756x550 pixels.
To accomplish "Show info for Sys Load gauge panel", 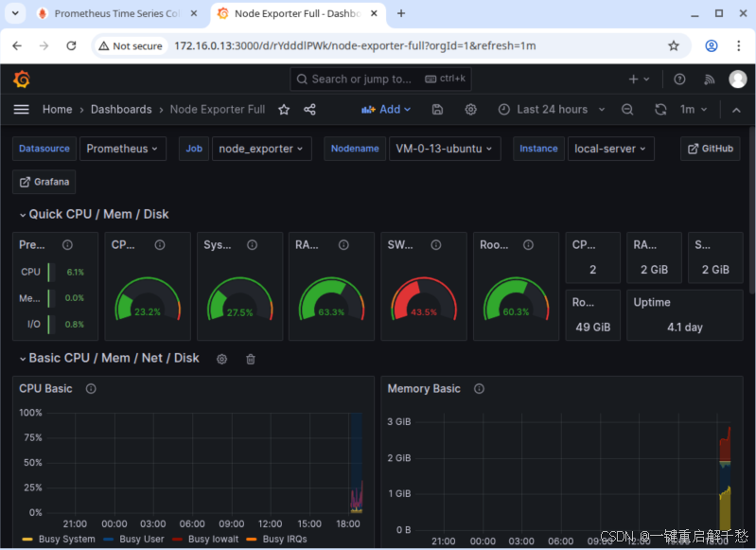I will (253, 245).
